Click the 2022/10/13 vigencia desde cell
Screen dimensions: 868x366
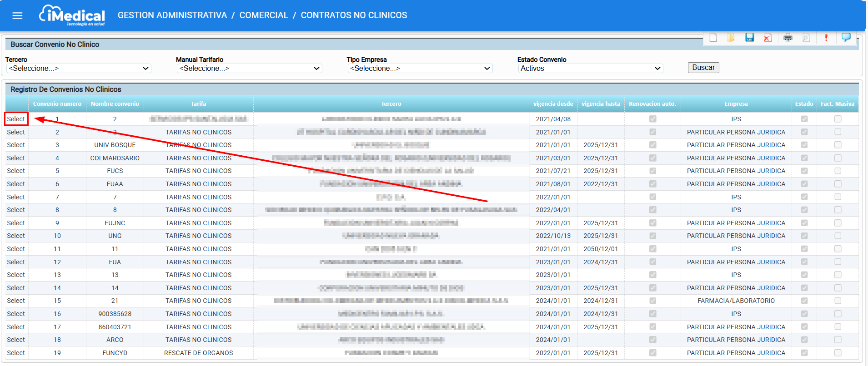pos(553,236)
